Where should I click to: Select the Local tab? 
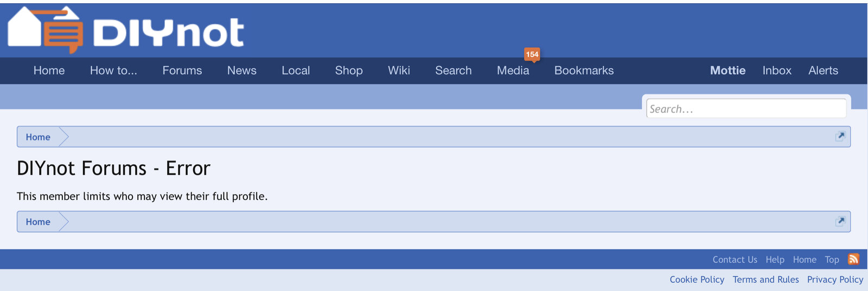coord(296,70)
